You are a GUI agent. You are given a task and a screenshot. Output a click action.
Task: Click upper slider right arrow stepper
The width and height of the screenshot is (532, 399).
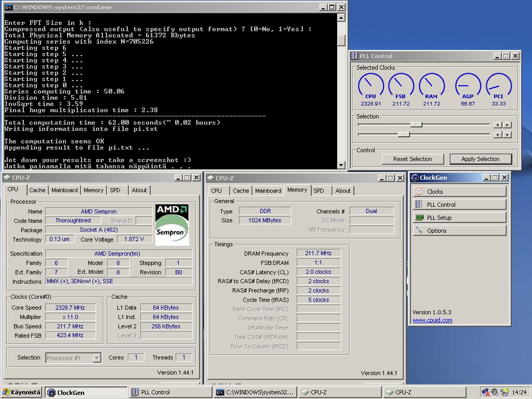coord(507,125)
